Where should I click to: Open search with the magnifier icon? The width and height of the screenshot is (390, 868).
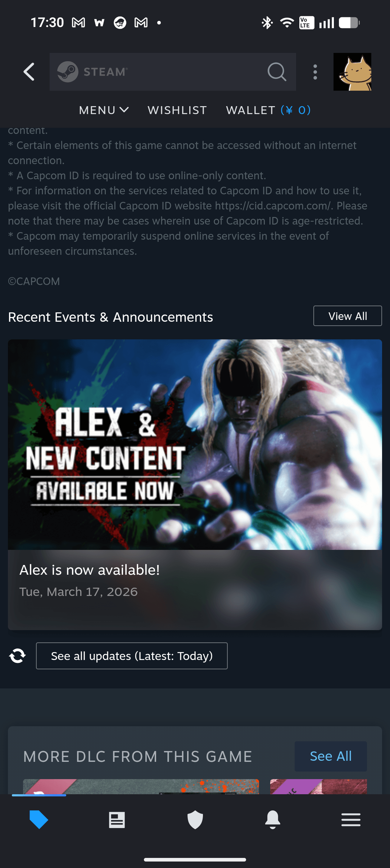[277, 72]
